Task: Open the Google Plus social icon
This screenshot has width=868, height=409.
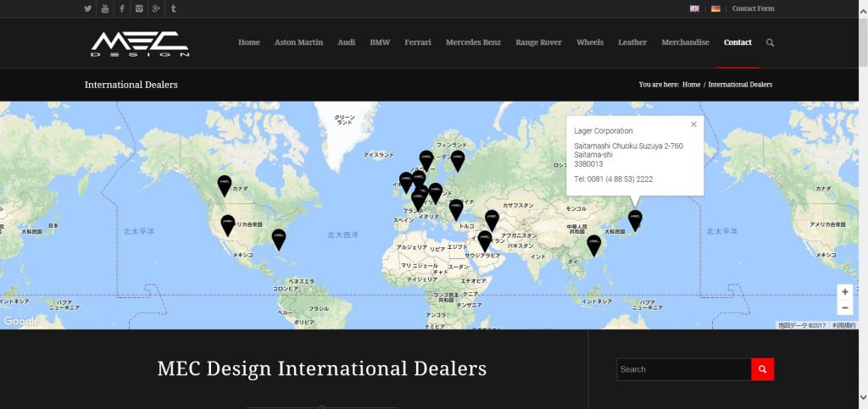Action: [x=156, y=8]
